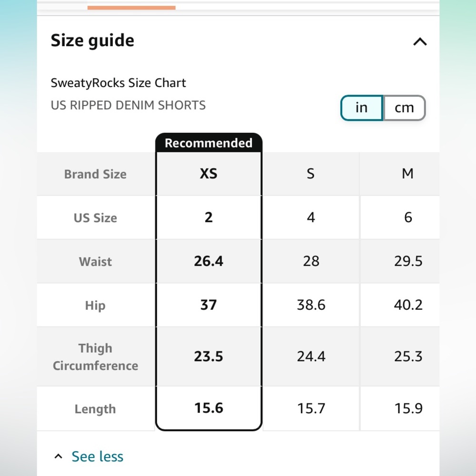Click the See less link
This screenshot has width=476, height=476.
coord(98,456)
